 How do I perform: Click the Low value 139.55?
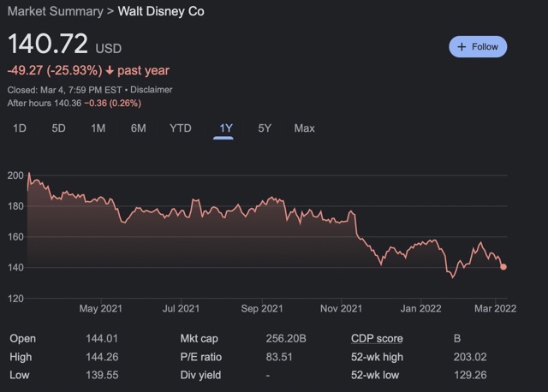click(102, 375)
